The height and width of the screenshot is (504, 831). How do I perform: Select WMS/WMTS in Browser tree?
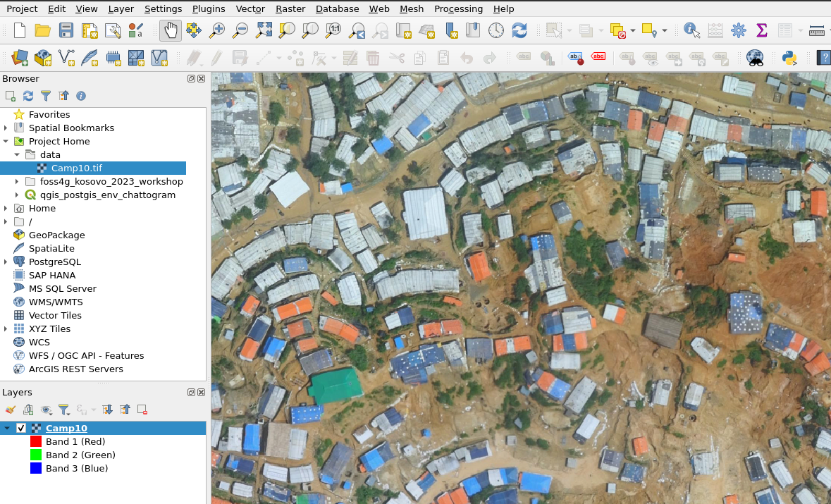pyautogui.click(x=55, y=302)
